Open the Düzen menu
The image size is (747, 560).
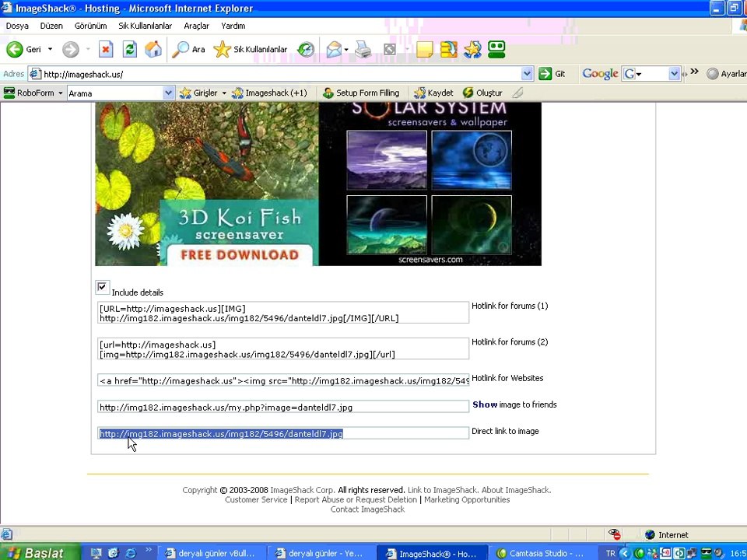[x=51, y=26]
